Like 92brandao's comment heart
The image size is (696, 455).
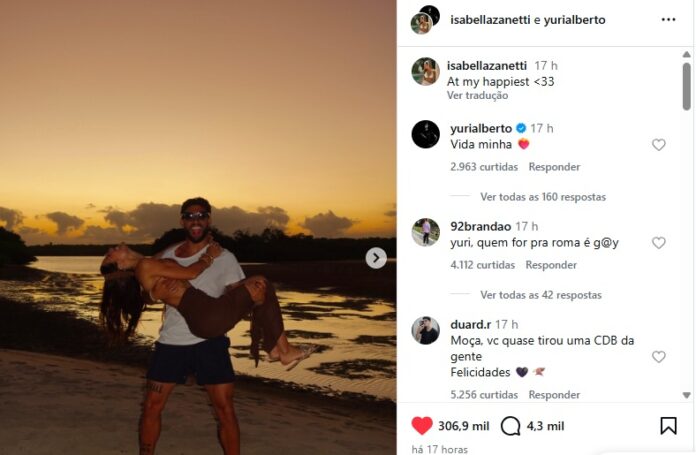point(658,243)
